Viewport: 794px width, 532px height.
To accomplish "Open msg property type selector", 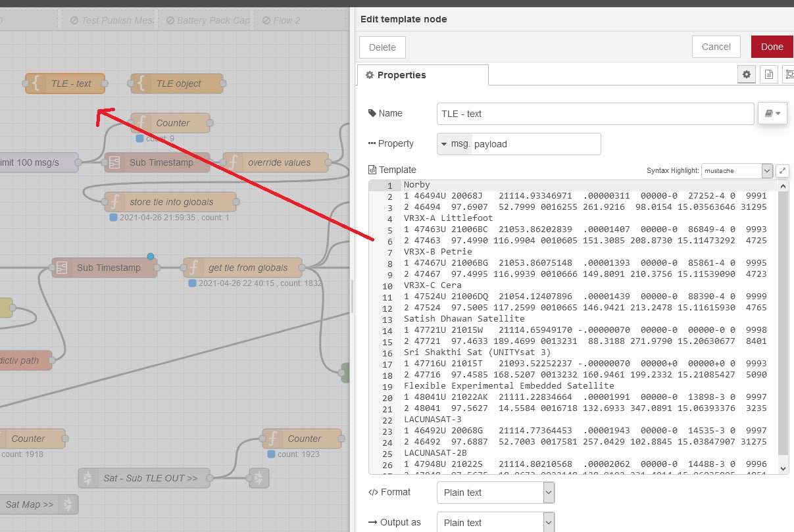I will coord(454,144).
